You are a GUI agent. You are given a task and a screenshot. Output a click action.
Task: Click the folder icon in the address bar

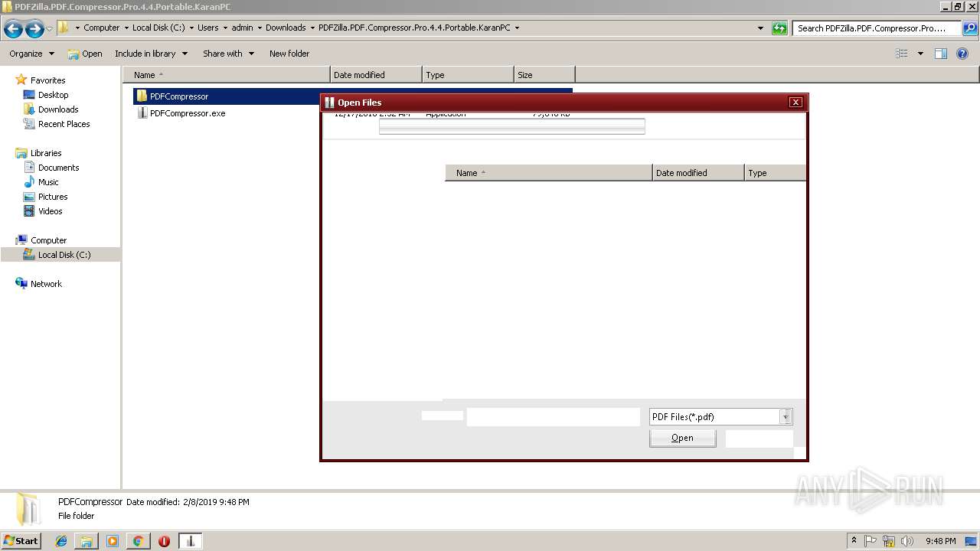coord(64,28)
